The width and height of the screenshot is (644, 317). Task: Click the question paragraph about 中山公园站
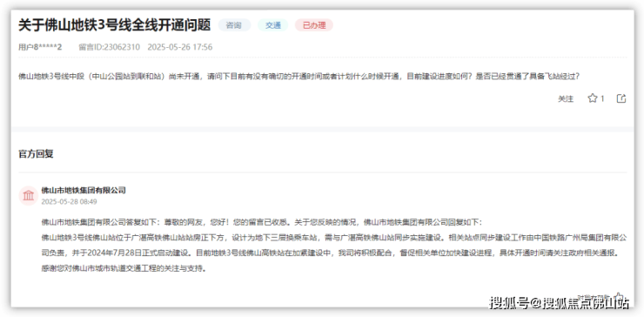[x=299, y=77]
